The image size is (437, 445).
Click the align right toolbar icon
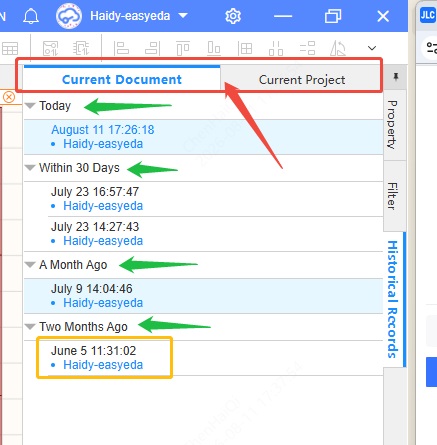pos(153,48)
